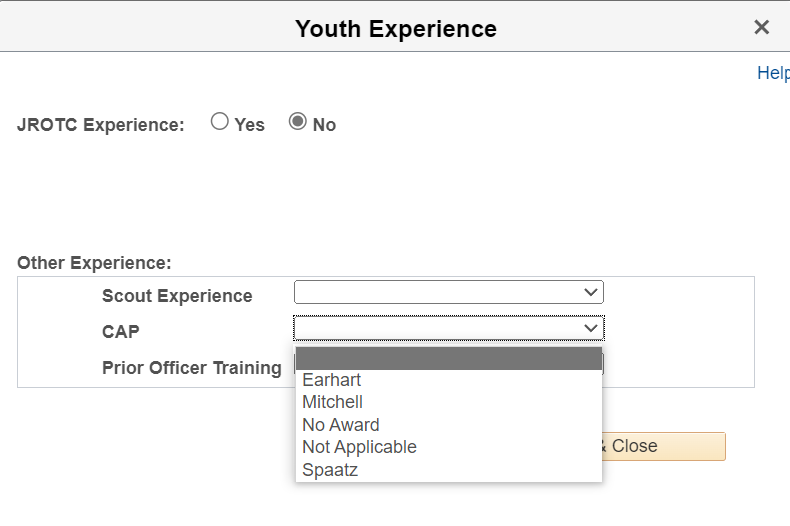Choose Earhart from the CAP list
This screenshot has width=790, height=526.
pos(332,380)
